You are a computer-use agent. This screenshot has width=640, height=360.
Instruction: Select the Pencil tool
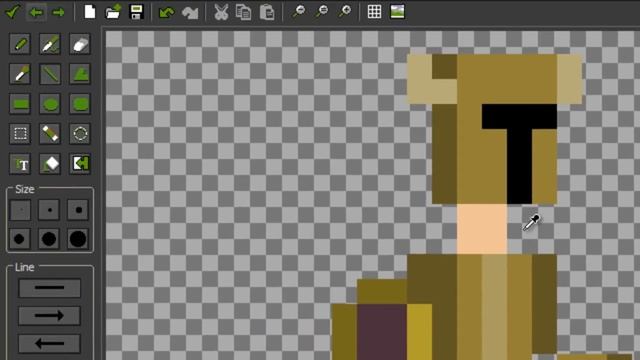(x=20, y=44)
